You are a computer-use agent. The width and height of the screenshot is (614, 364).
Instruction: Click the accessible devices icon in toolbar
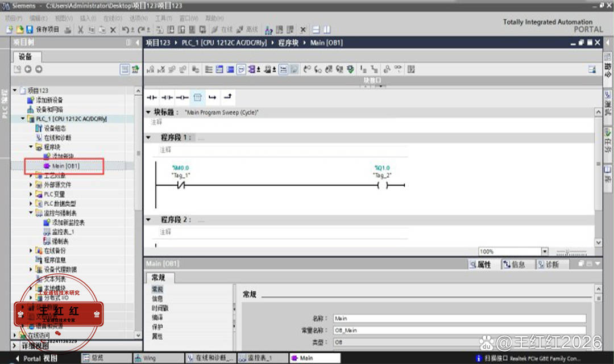coord(268,30)
